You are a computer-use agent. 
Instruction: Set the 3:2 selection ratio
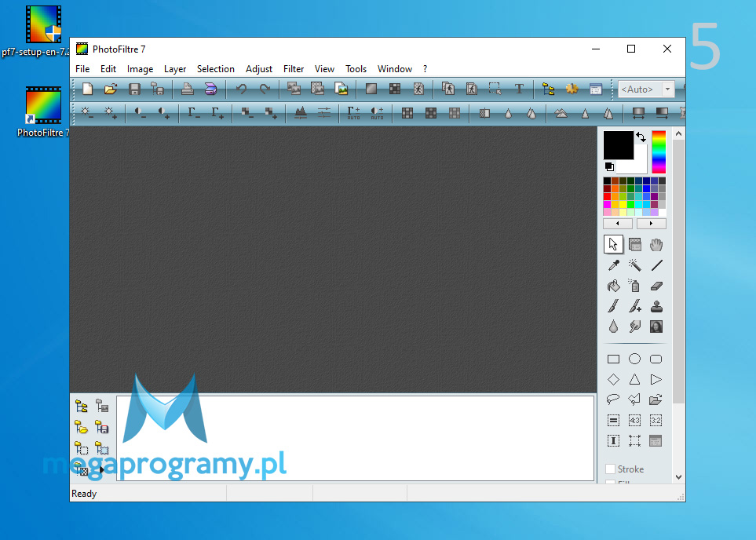tap(656, 421)
